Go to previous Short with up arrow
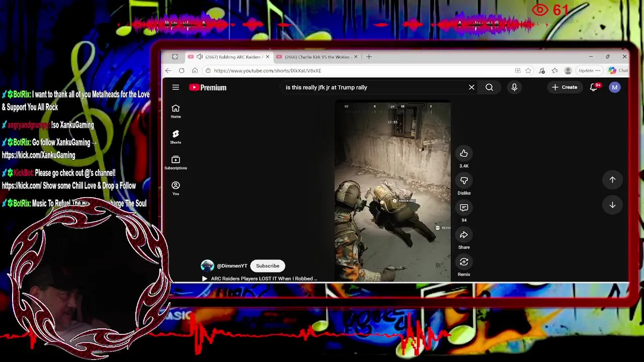This screenshot has width=644, height=362. click(612, 179)
